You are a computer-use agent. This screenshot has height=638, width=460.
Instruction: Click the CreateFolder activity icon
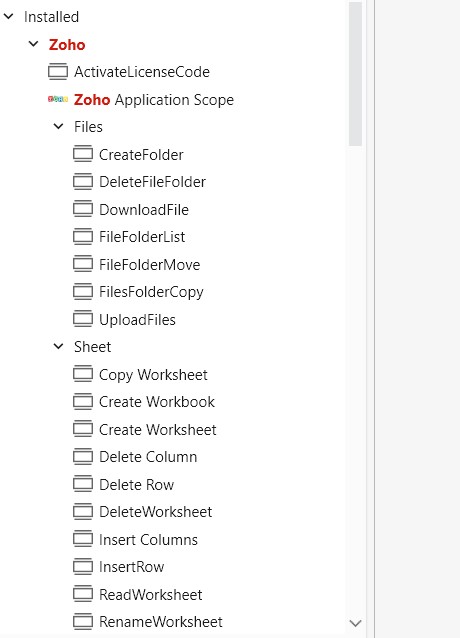83,154
